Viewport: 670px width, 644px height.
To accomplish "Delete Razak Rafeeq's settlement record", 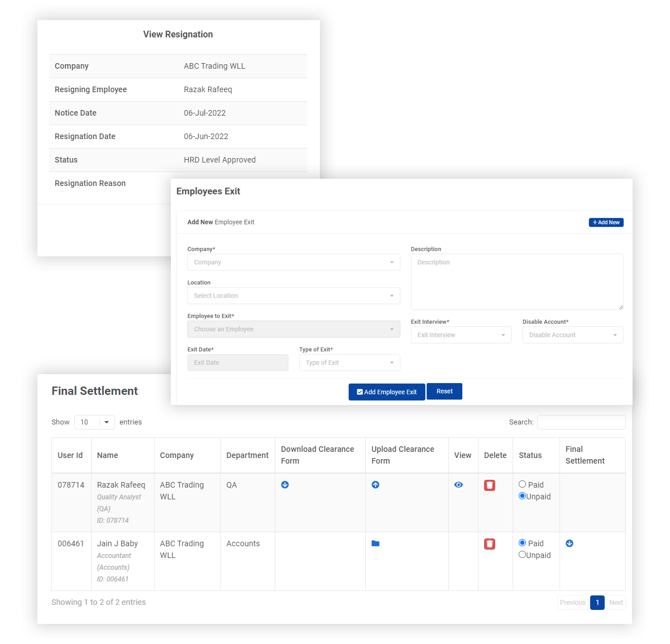I will coord(490,485).
